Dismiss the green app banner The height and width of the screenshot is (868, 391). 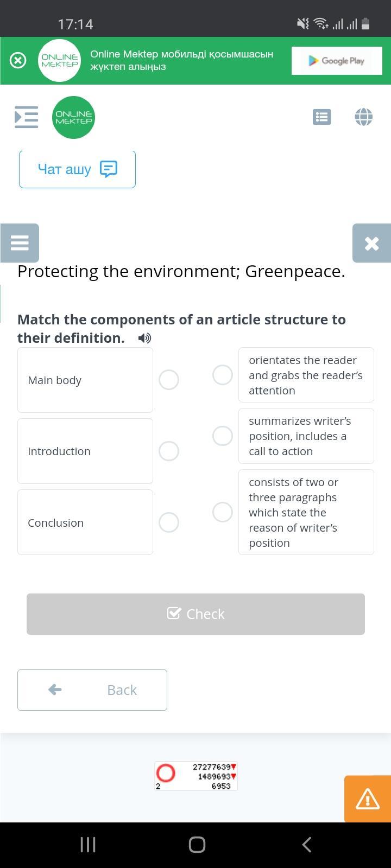18,60
